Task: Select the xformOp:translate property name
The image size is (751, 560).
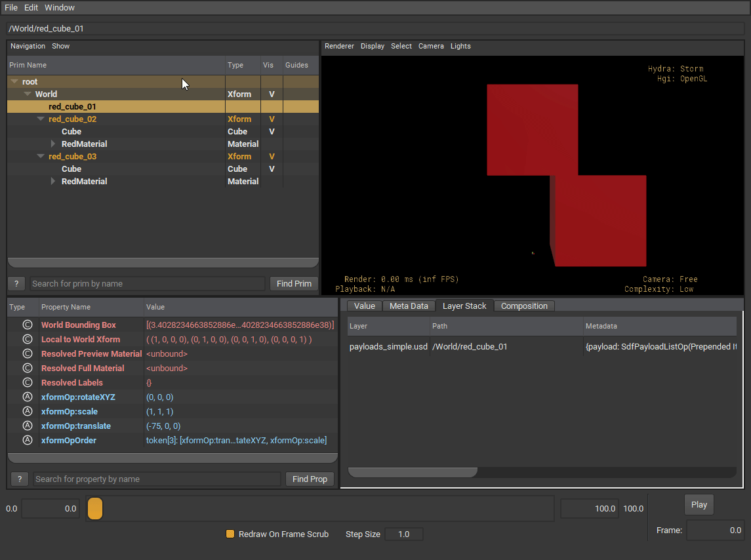Action: pyautogui.click(x=76, y=426)
